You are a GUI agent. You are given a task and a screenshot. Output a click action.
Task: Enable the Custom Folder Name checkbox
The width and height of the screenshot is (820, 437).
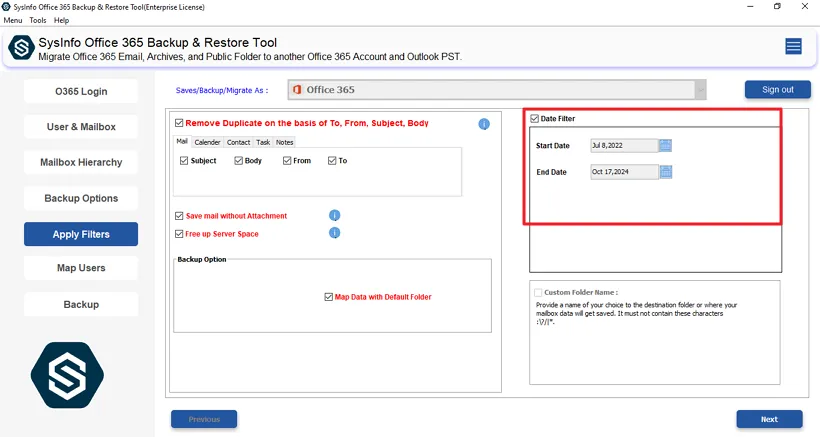click(x=538, y=292)
